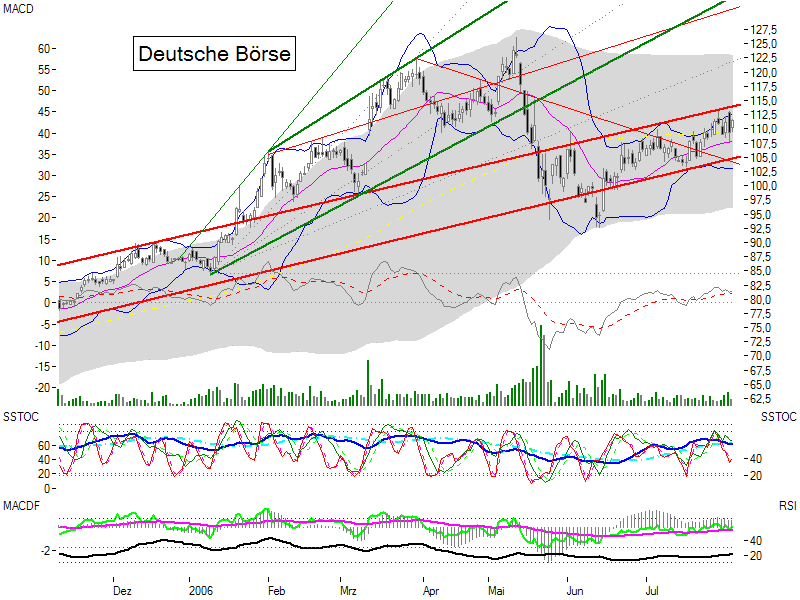Click the 112,5 price axis label

point(762,115)
